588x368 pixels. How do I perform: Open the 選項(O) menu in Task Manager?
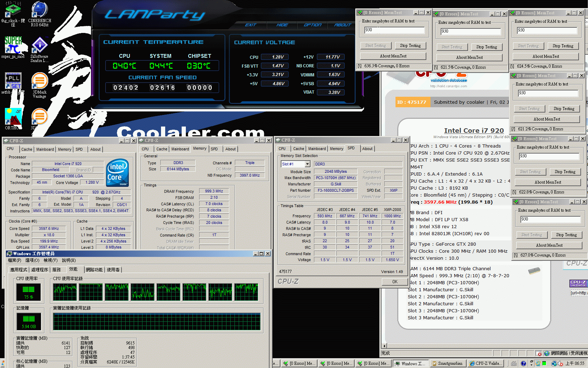coord(32,260)
